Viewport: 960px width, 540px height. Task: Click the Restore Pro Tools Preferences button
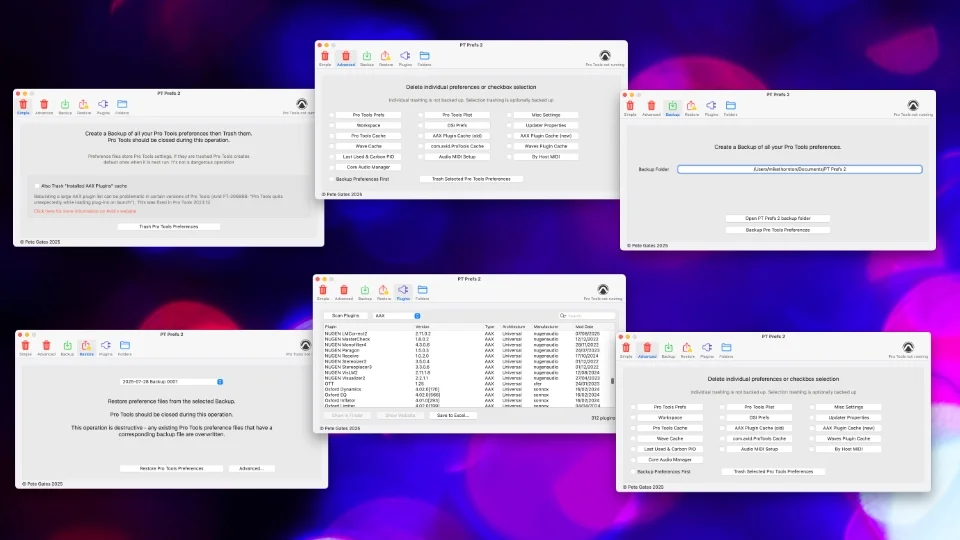coord(171,468)
